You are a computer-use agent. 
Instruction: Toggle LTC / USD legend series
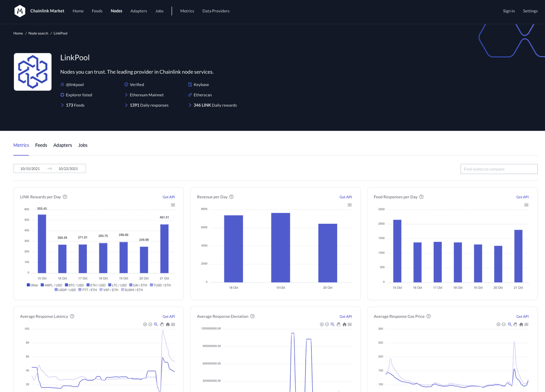(118, 285)
